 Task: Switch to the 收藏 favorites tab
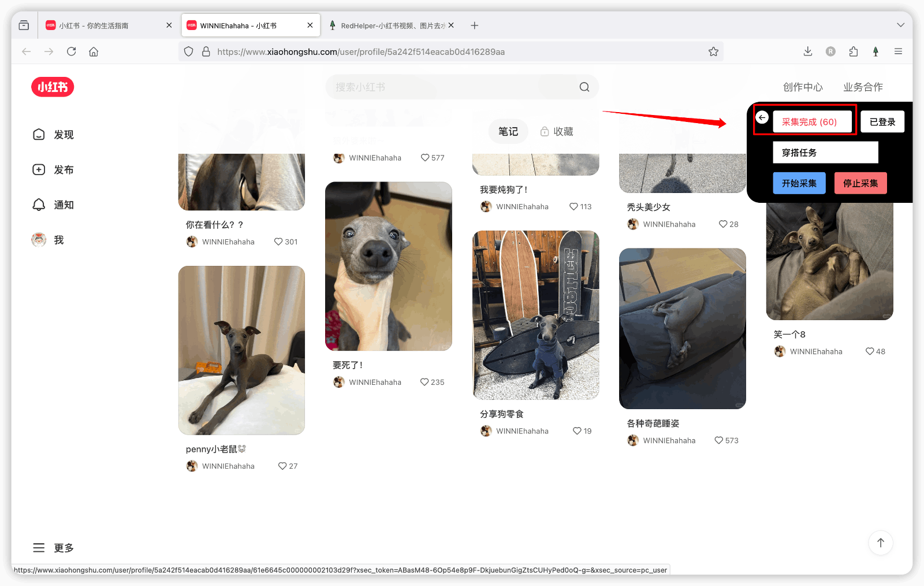tap(557, 132)
